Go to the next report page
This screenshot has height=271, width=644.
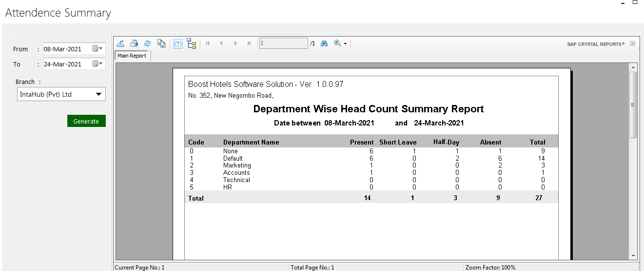point(235,43)
